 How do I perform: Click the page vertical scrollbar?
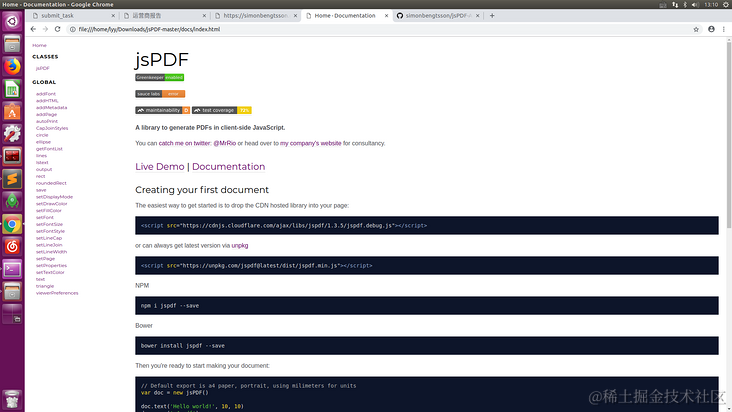point(728,135)
